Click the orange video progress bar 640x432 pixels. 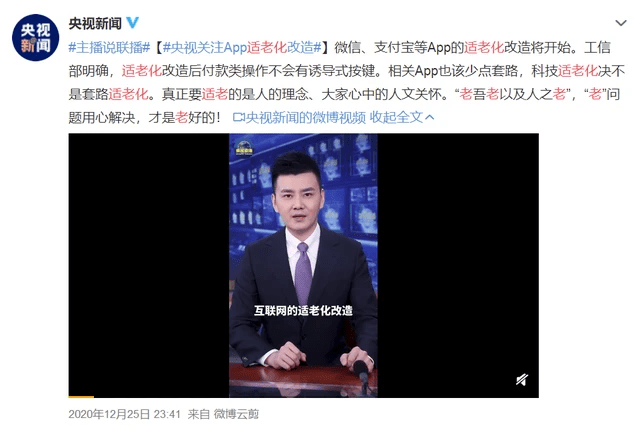point(81,396)
